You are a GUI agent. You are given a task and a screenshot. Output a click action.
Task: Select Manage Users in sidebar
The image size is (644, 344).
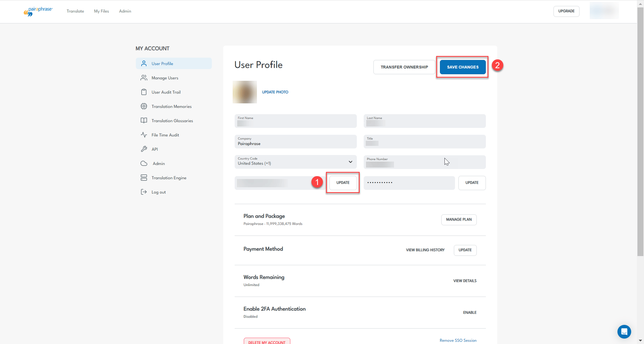(165, 78)
